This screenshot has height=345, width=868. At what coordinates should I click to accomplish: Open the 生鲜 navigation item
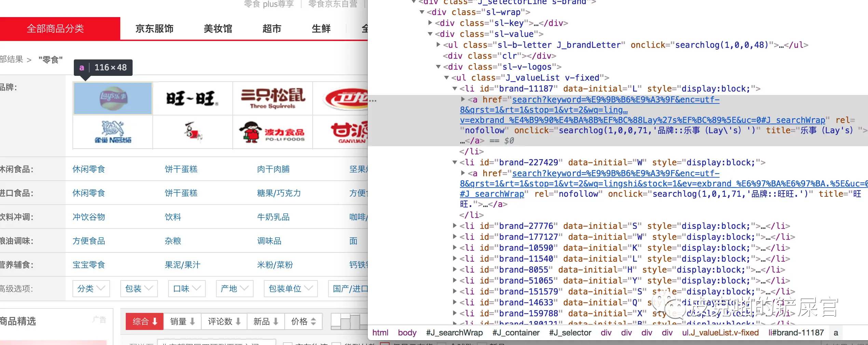tap(321, 28)
